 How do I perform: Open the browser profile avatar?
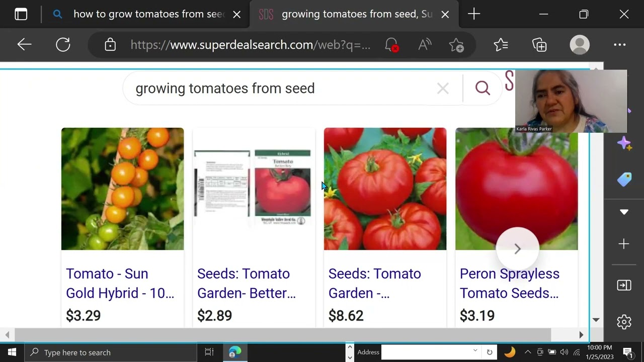(580, 45)
